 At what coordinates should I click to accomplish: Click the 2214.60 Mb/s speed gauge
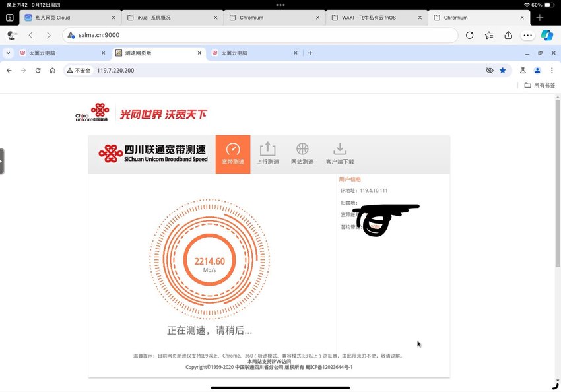[x=210, y=259]
